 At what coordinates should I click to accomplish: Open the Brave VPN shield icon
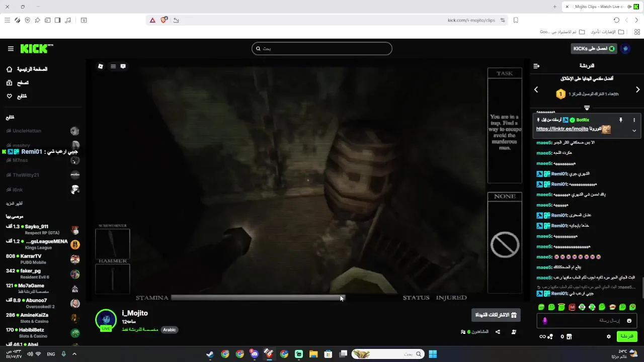(27, 20)
